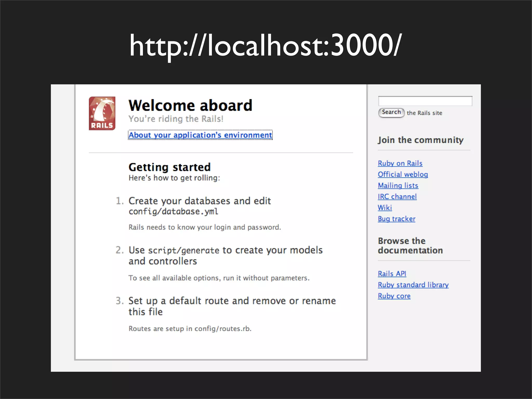Click the Rails logo icon
Screen dimensions: 532x399
coord(102,114)
